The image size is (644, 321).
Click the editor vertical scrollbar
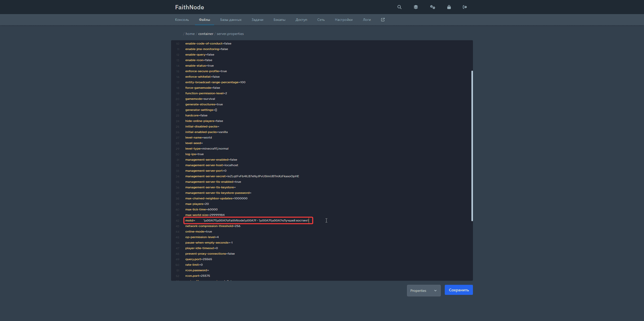pos(472,146)
